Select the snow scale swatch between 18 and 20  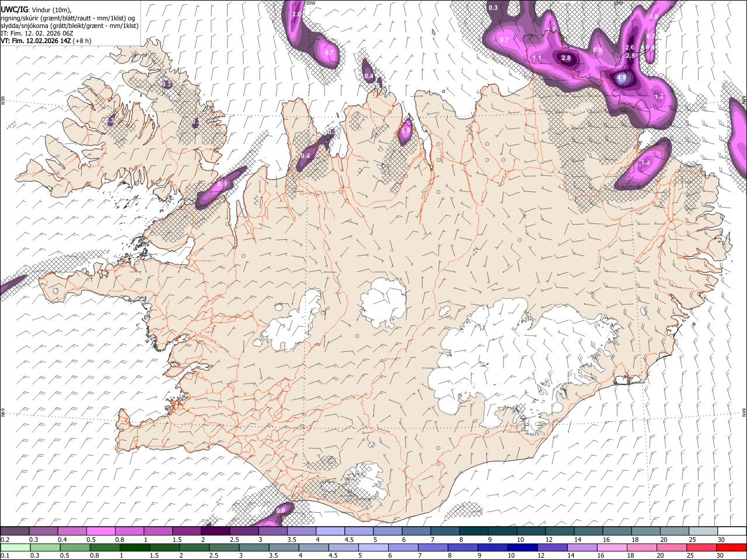click(646, 531)
